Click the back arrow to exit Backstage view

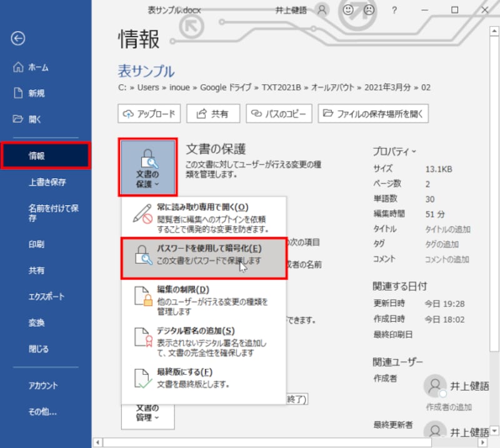point(18,39)
